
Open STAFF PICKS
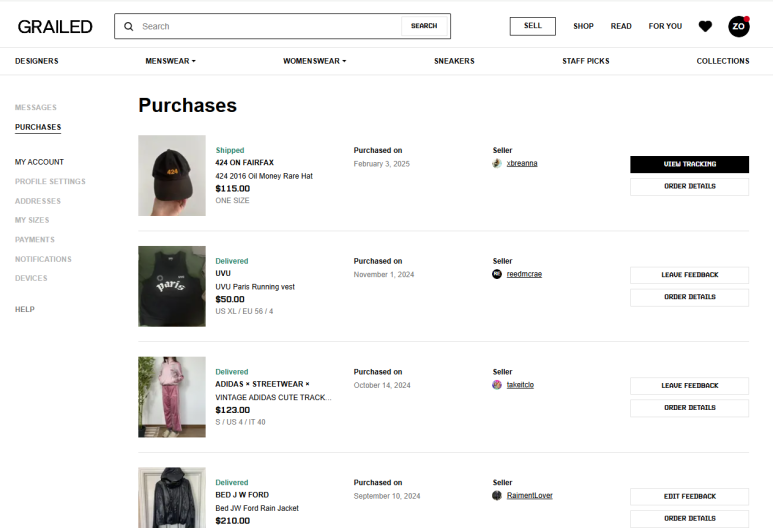coord(586,61)
